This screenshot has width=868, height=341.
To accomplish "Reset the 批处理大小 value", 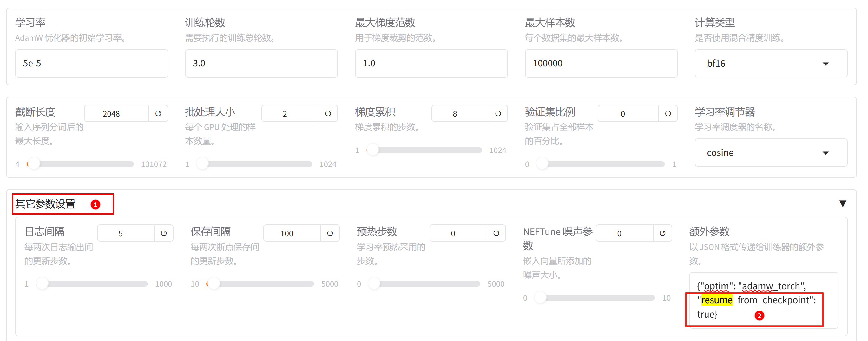I will (328, 113).
